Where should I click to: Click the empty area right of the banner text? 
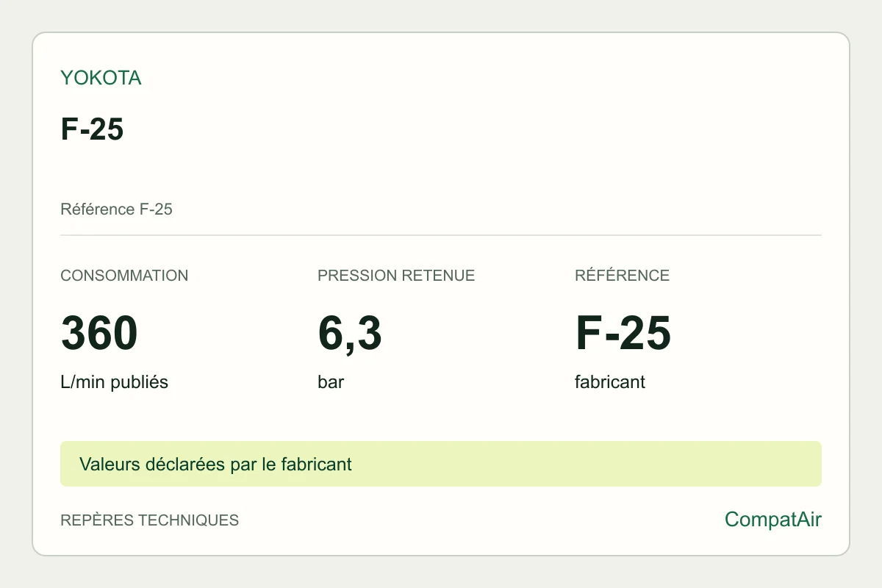pos(588,464)
